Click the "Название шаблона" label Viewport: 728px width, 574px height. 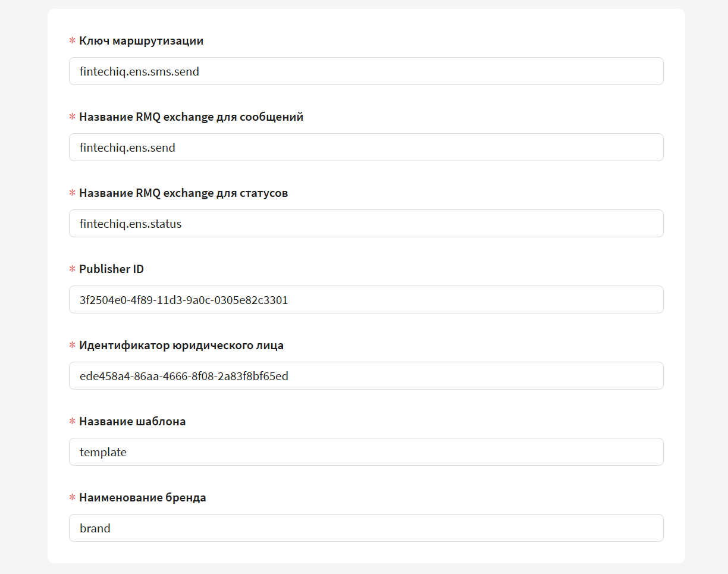pyautogui.click(x=132, y=422)
